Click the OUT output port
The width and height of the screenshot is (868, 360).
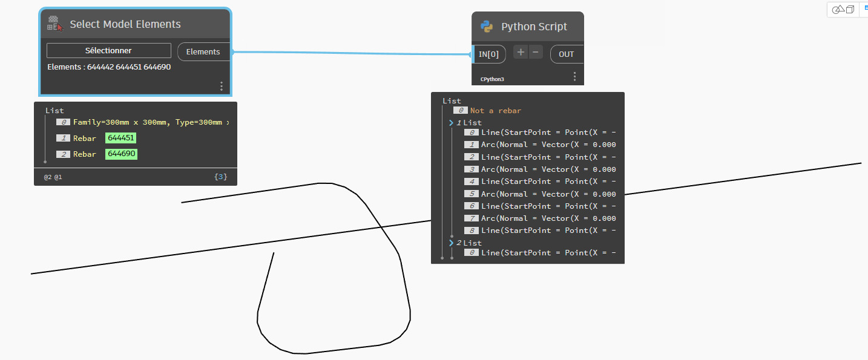(x=567, y=54)
